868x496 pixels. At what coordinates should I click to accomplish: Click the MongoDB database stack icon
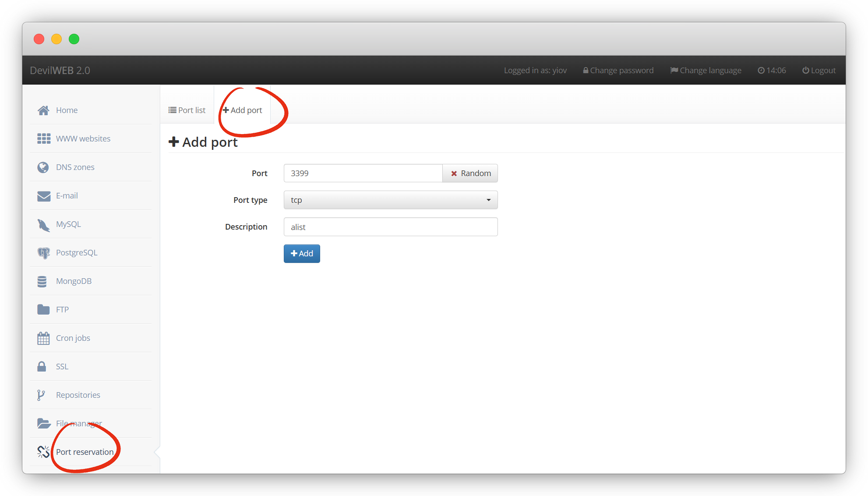coord(42,281)
